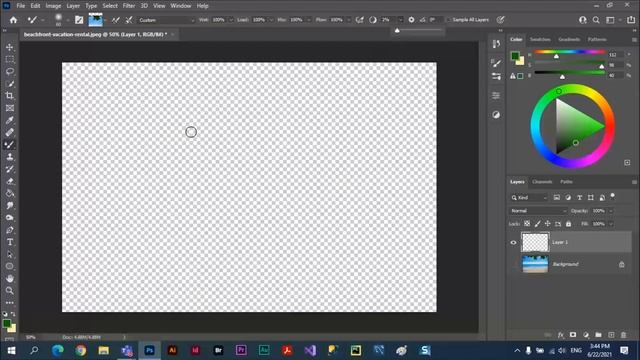The width and height of the screenshot is (640, 360).
Task: Open Chrome from the Windows taskbar
Action: (x=81, y=350)
